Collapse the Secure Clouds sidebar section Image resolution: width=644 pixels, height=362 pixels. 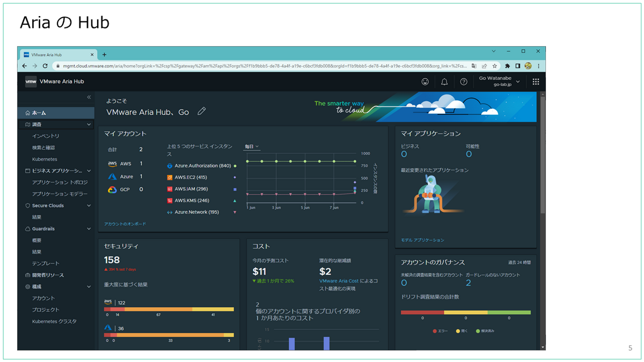point(89,205)
